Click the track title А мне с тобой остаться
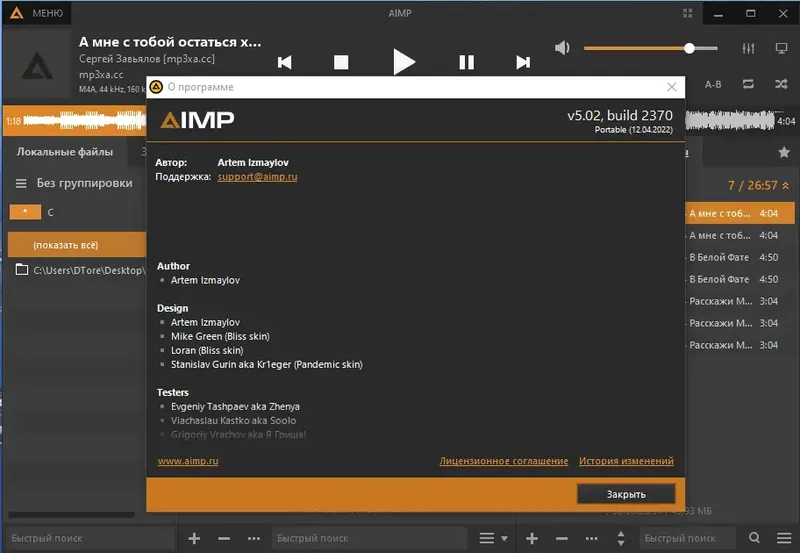This screenshot has height=553, width=800. click(170, 42)
